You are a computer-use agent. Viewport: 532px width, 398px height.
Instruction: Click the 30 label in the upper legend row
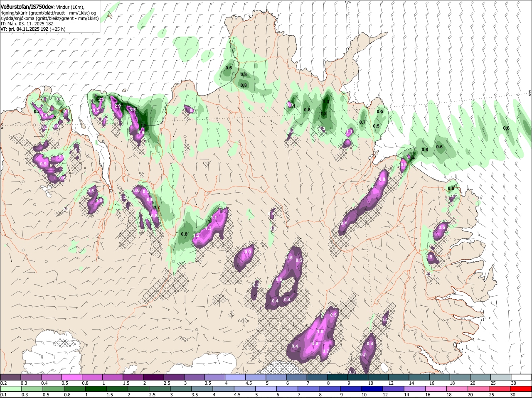514,383
